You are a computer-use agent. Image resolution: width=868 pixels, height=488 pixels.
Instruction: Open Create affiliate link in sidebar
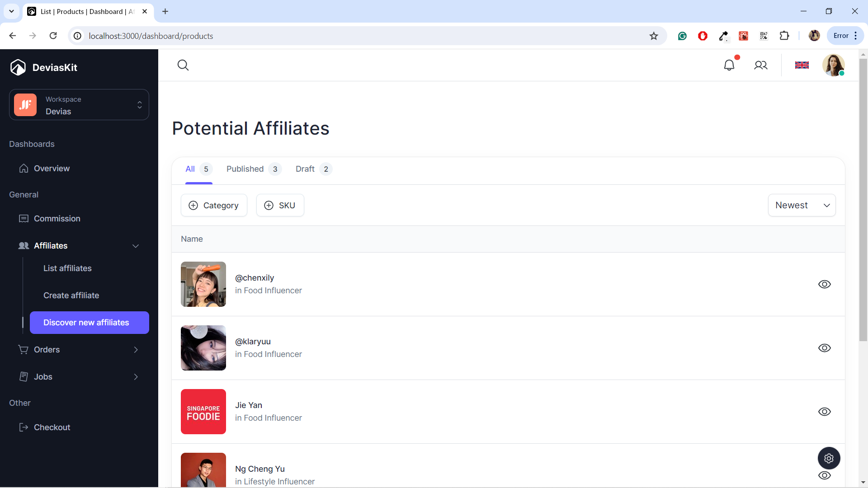click(71, 296)
